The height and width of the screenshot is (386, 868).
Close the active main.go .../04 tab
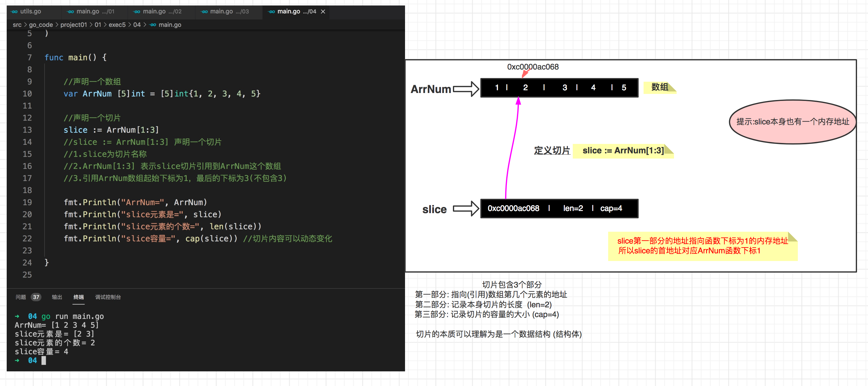(323, 12)
